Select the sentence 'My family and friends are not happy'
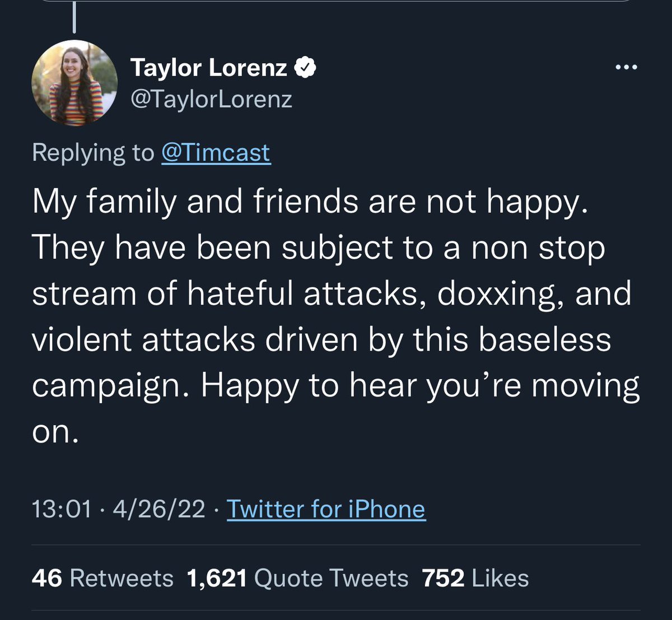Screen dimensions: 672x620 (x=310, y=203)
